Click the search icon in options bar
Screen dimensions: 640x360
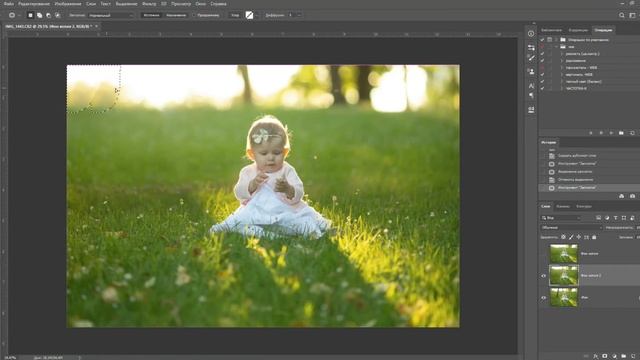pyautogui.click(x=622, y=15)
